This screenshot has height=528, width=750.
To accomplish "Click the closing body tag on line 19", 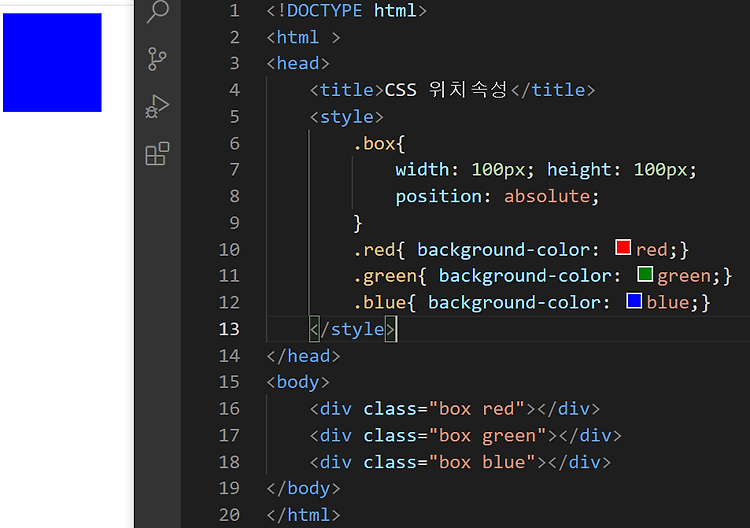I will pyautogui.click(x=303, y=489).
